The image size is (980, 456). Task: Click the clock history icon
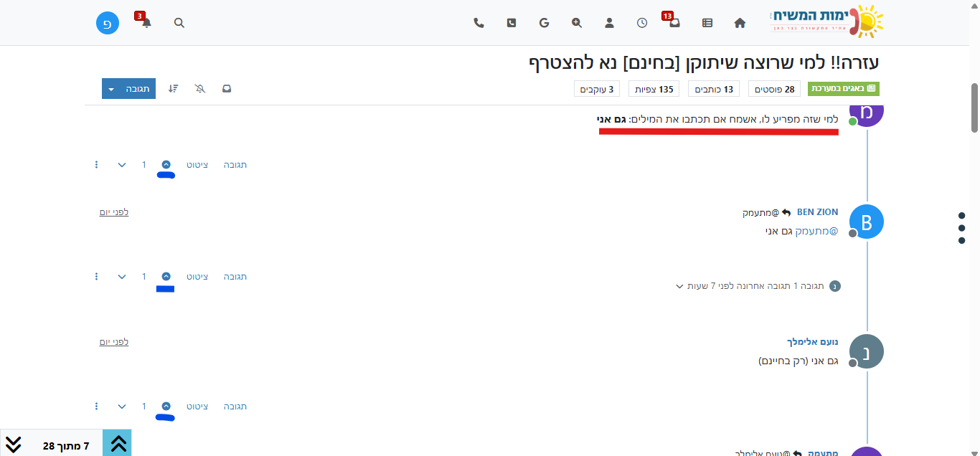point(641,22)
